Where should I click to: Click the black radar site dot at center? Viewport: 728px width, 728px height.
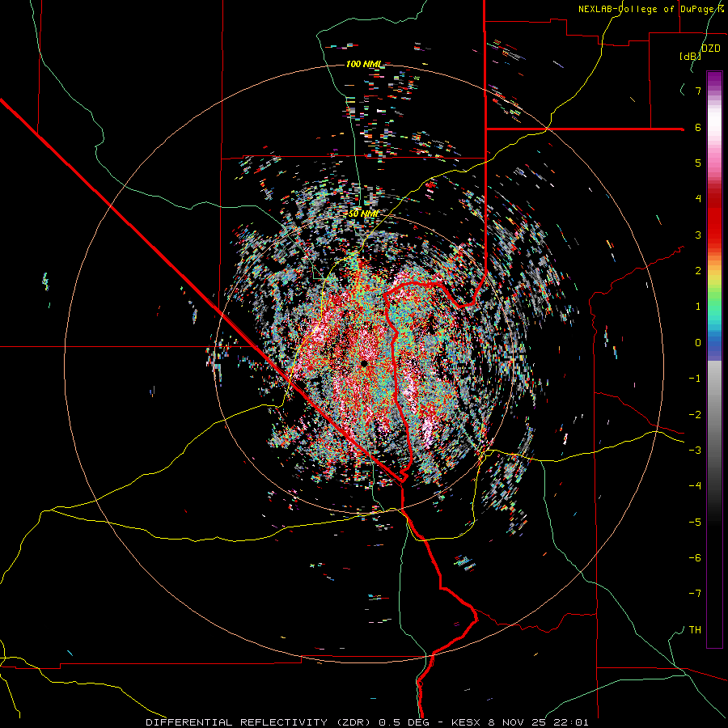(364, 363)
